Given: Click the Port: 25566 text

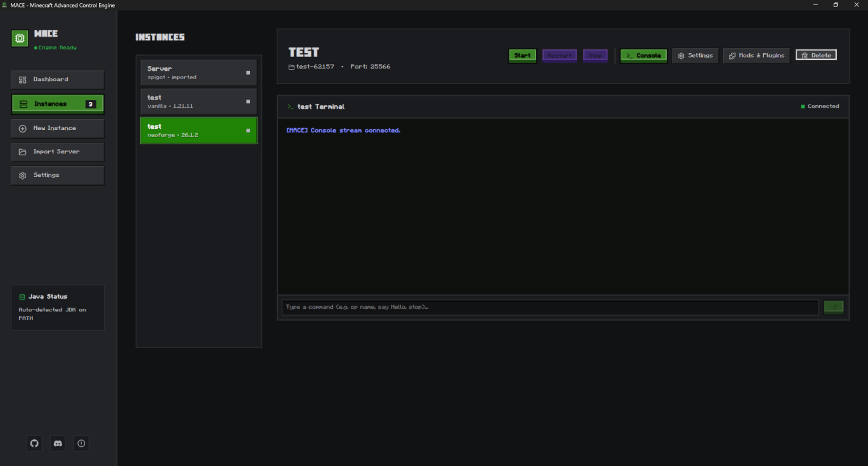Looking at the screenshot, I should (371, 67).
